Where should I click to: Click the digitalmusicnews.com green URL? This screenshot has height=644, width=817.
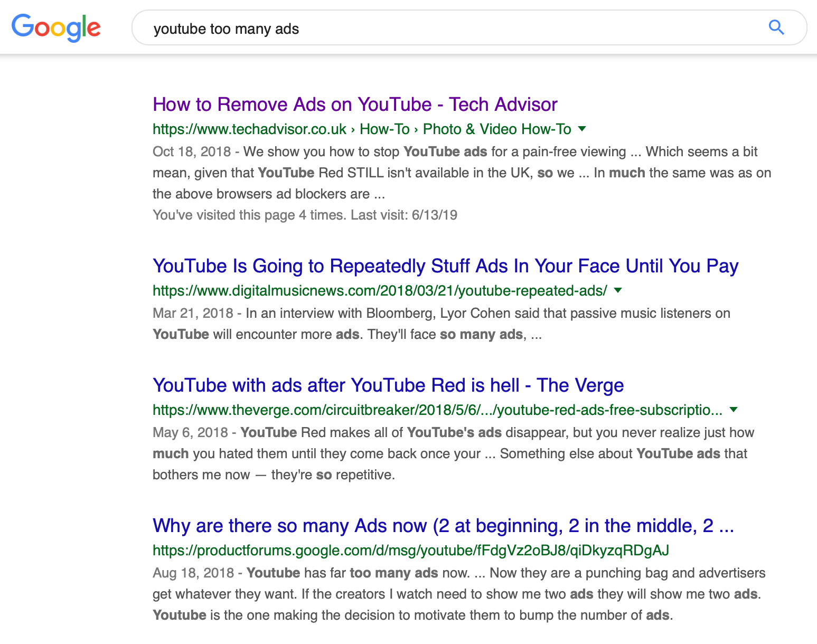pos(380,291)
